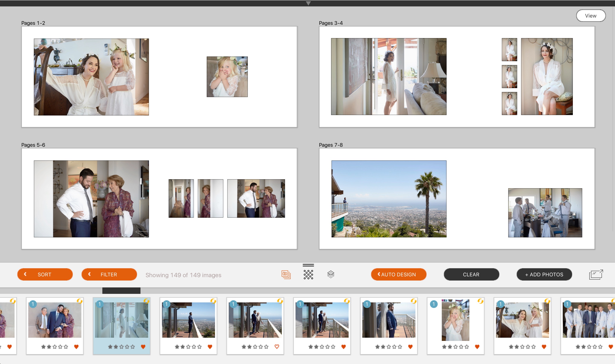Select the bride in doorway photo on Pages 3-4
This screenshot has width=615, height=364.
point(389,77)
